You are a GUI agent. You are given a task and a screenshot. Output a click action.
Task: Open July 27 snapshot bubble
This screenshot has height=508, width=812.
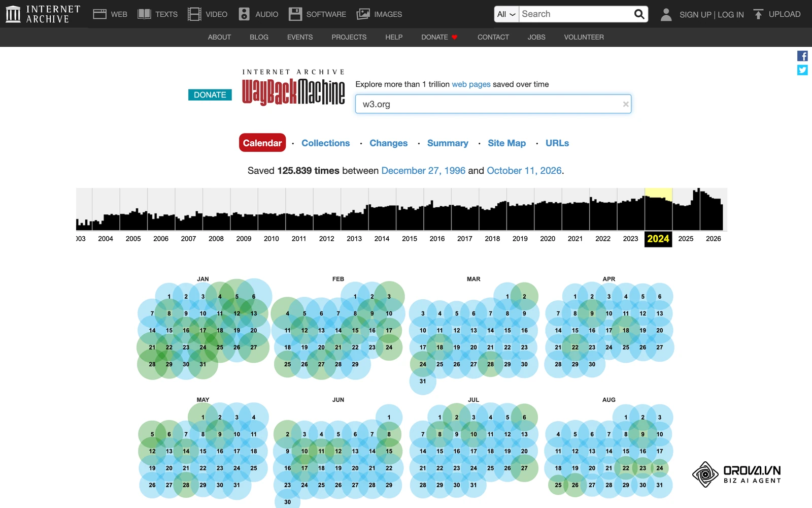(x=524, y=468)
